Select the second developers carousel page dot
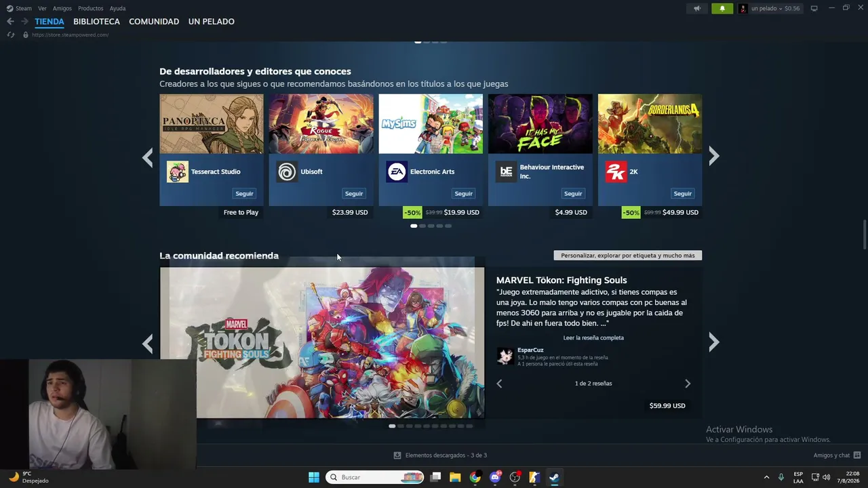868x488 pixels. pos(422,226)
